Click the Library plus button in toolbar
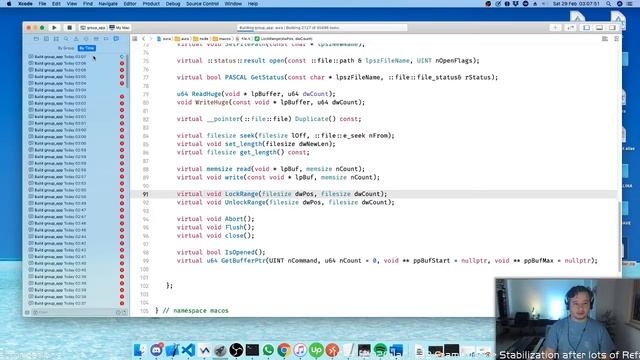640x360 pixels. (555, 28)
